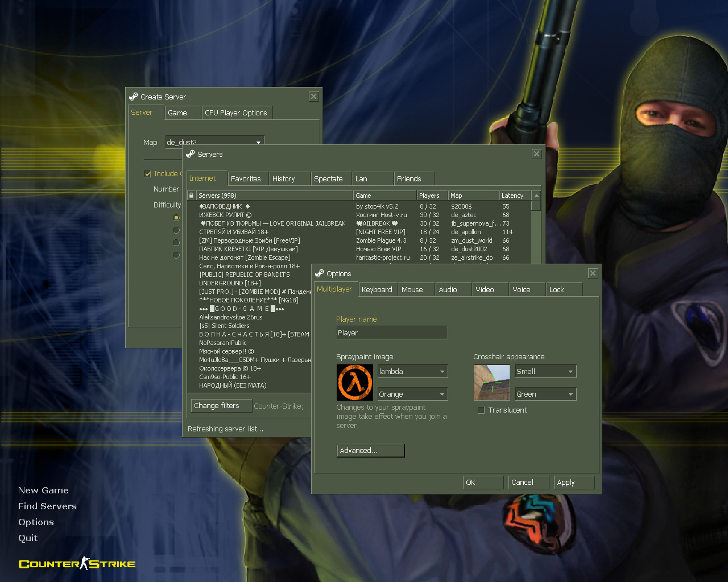The height and width of the screenshot is (582, 728).
Task: Open the Advanced options dialog
Action: click(x=370, y=450)
